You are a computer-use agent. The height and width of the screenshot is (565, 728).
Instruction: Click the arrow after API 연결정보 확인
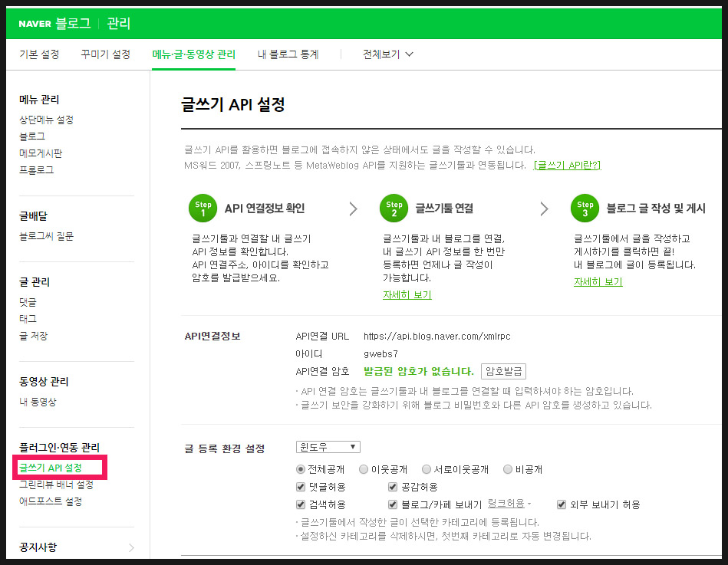point(354,209)
